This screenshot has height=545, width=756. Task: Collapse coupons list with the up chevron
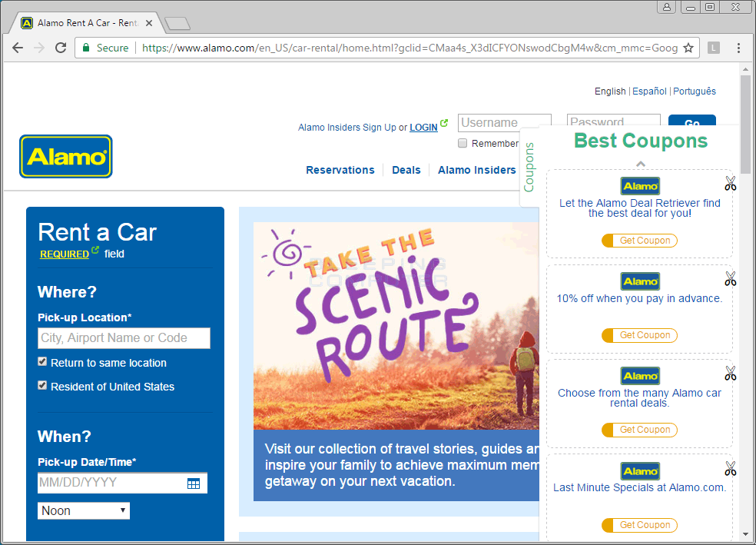(640, 164)
